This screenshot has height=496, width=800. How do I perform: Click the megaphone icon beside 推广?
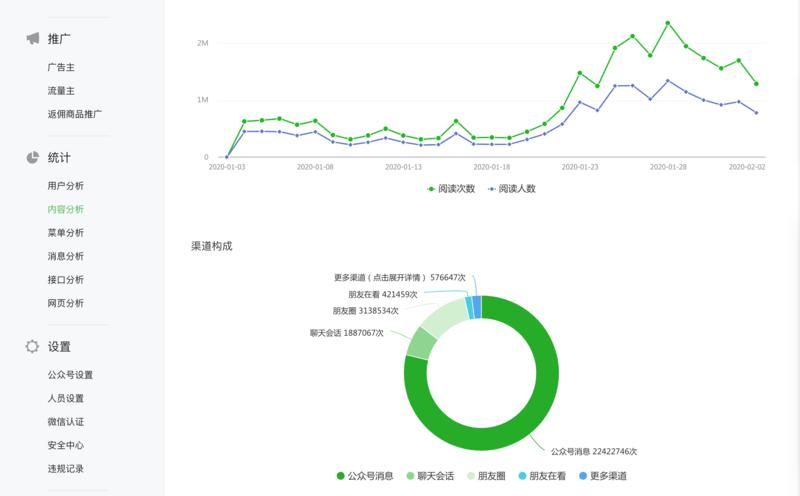tap(33, 39)
